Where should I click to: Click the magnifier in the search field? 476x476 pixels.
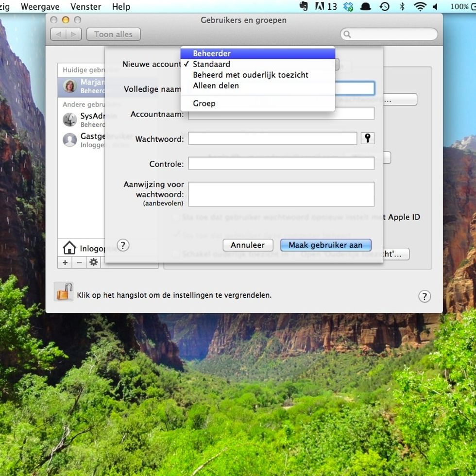click(347, 34)
